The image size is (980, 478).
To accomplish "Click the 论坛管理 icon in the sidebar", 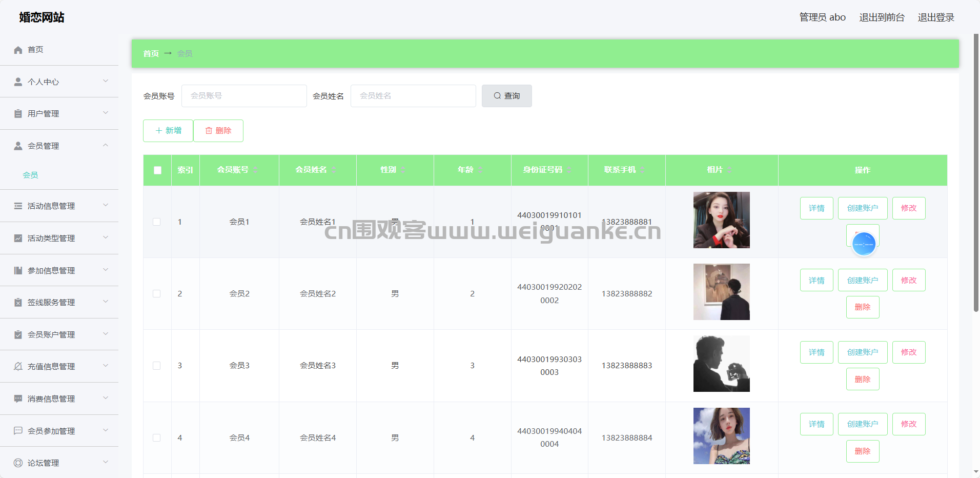I will (18, 463).
